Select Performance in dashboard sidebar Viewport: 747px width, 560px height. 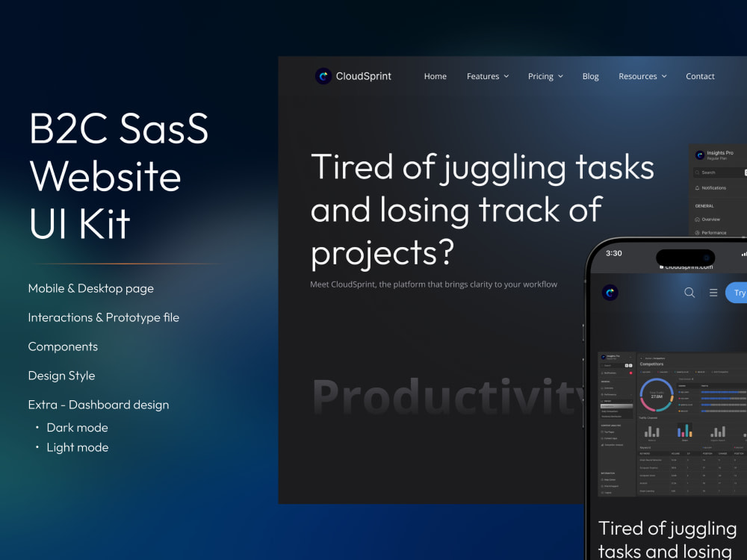(x=710, y=233)
